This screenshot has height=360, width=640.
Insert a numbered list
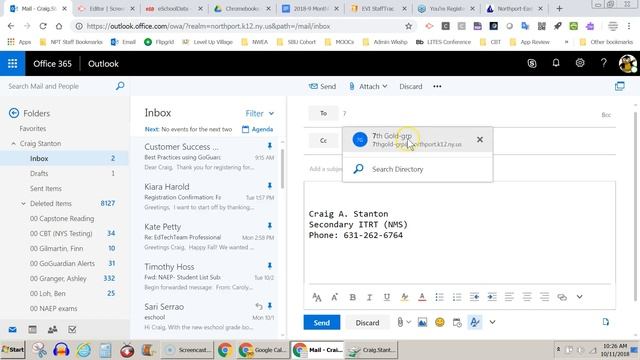(457, 297)
